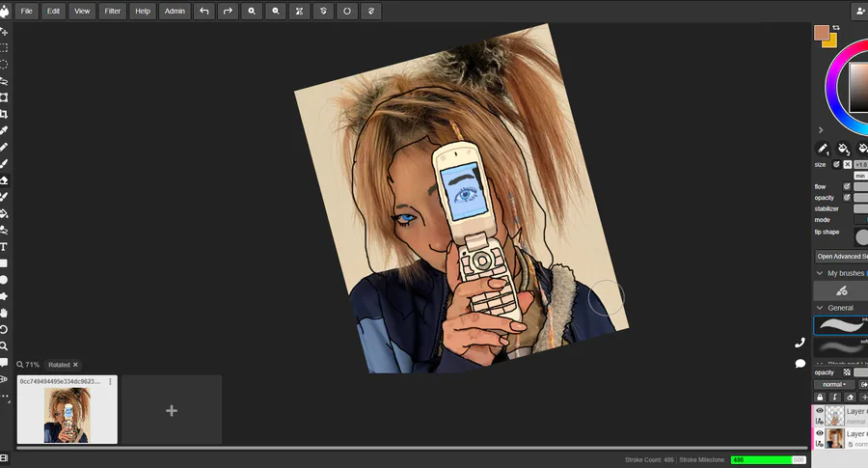Collapse the General brushes section

pyautogui.click(x=820, y=308)
